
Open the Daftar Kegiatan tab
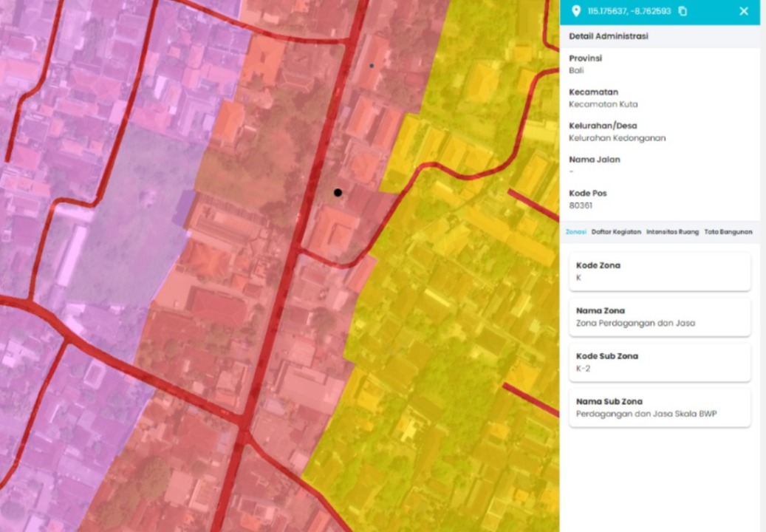click(x=616, y=232)
